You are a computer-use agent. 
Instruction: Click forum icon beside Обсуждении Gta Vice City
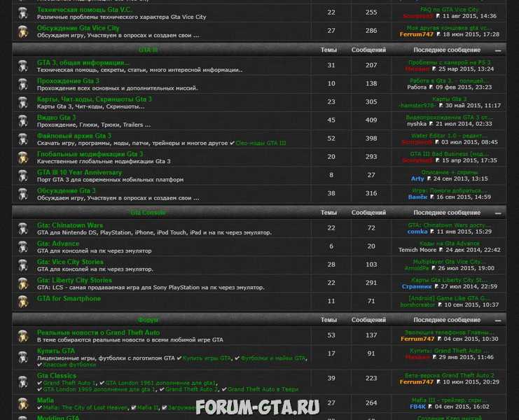click(x=23, y=31)
